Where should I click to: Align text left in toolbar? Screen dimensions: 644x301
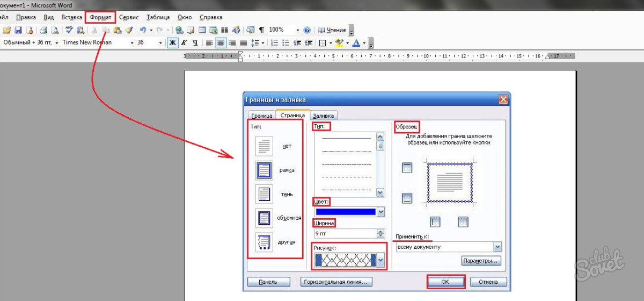click(x=209, y=42)
